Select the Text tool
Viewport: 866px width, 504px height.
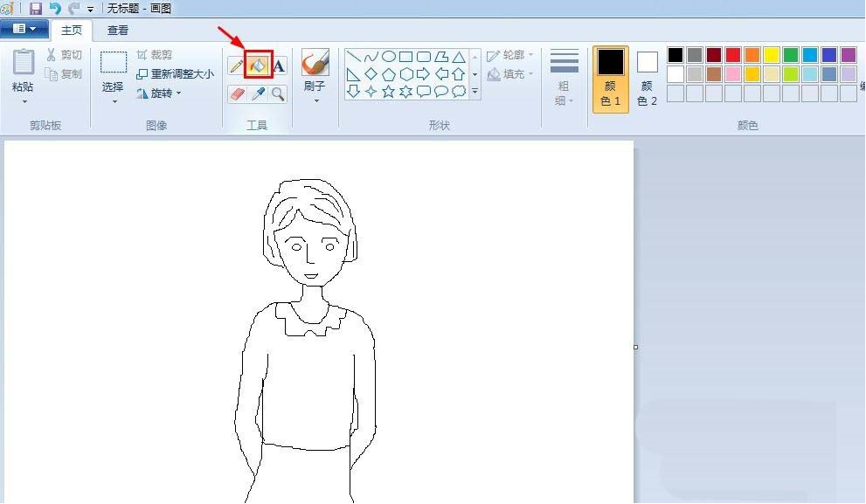(x=278, y=66)
